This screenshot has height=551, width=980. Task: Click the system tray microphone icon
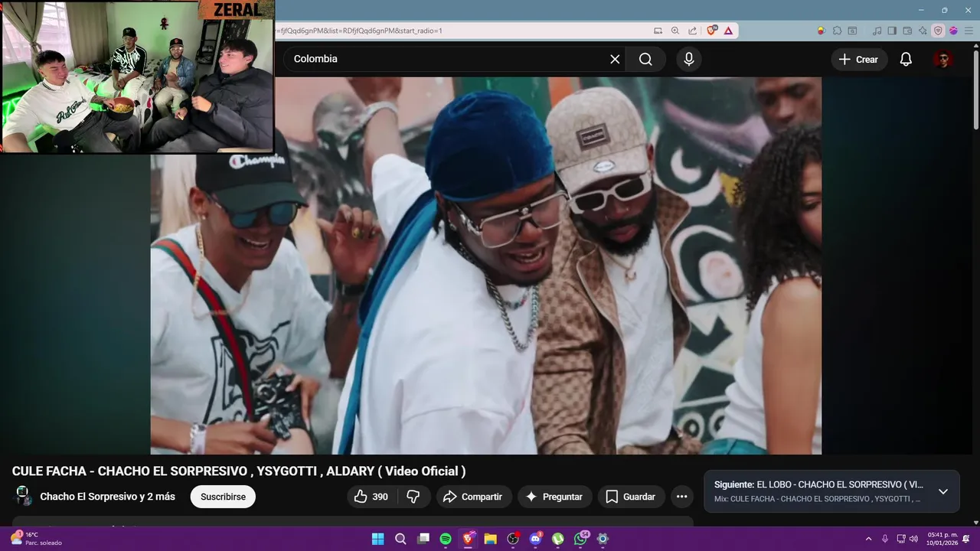885,539
